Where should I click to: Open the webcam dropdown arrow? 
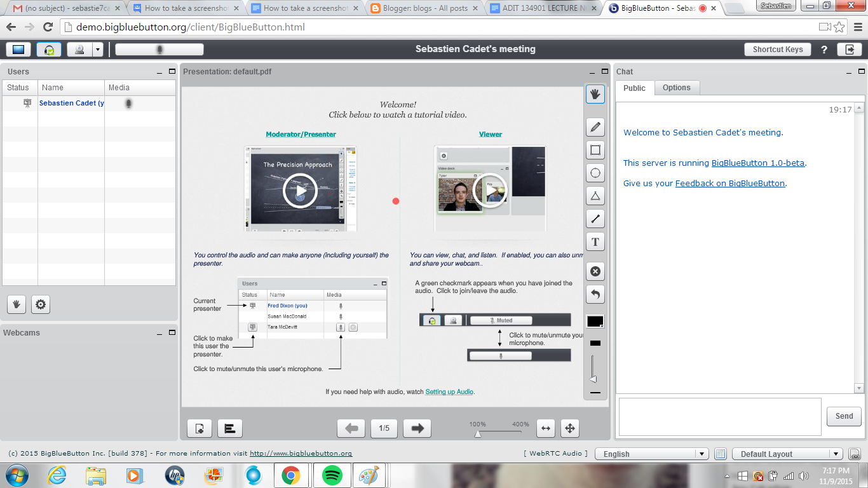point(97,50)
